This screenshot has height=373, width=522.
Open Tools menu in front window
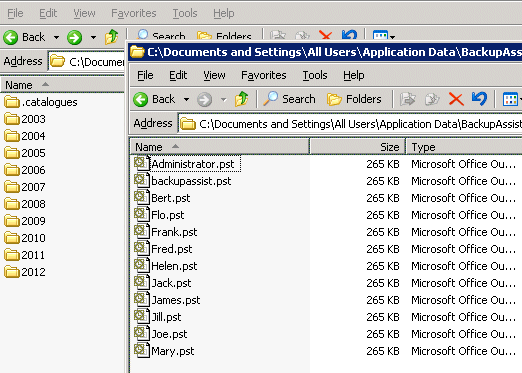coord(315,75)
